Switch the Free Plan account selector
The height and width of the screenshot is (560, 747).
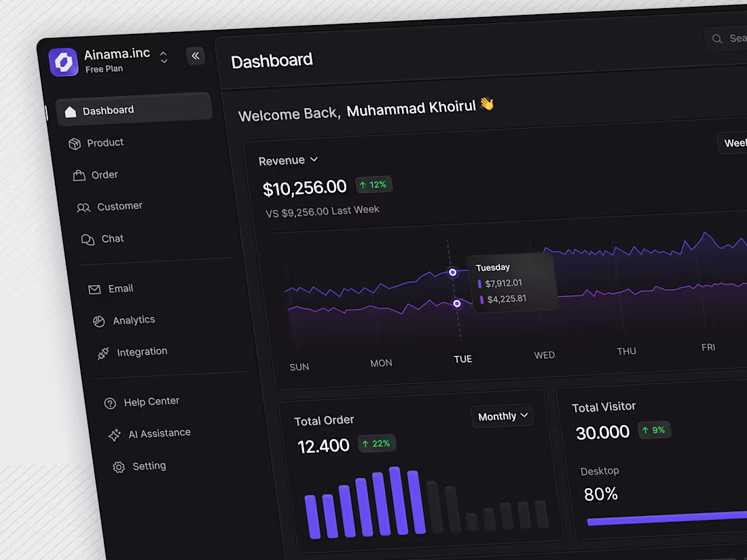click(x=163, y=57)
